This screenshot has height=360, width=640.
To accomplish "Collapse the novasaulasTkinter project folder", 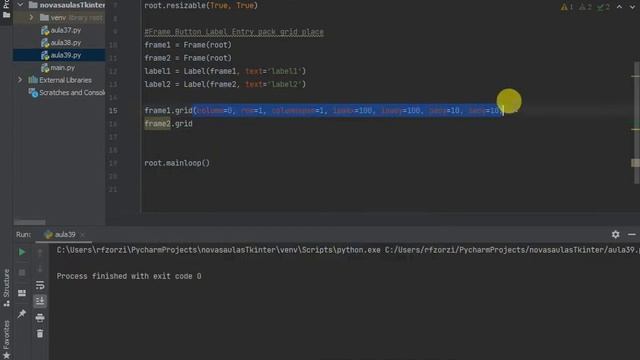I will [x=20, y=5].
